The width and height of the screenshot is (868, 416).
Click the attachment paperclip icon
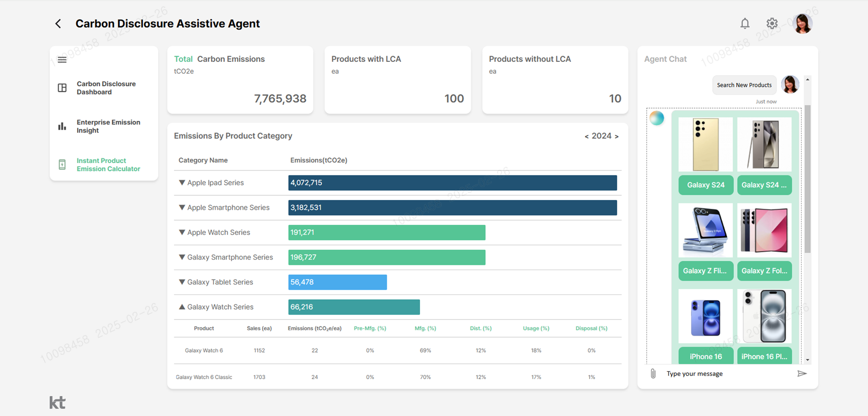click(x=653, y=373)
